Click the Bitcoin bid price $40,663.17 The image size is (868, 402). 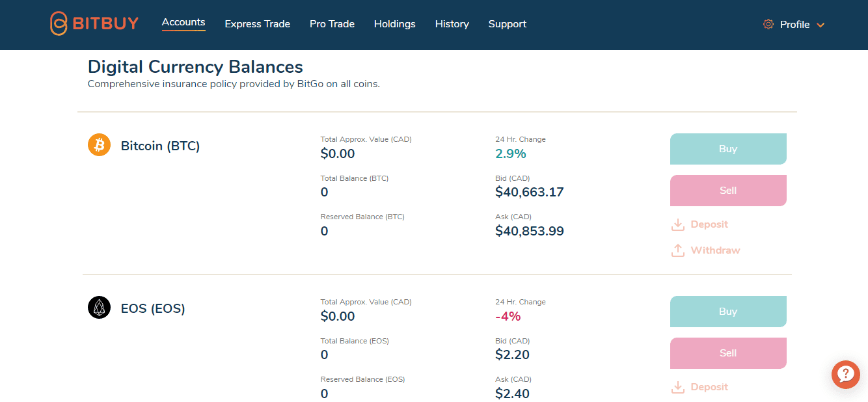tap(530, 192)
